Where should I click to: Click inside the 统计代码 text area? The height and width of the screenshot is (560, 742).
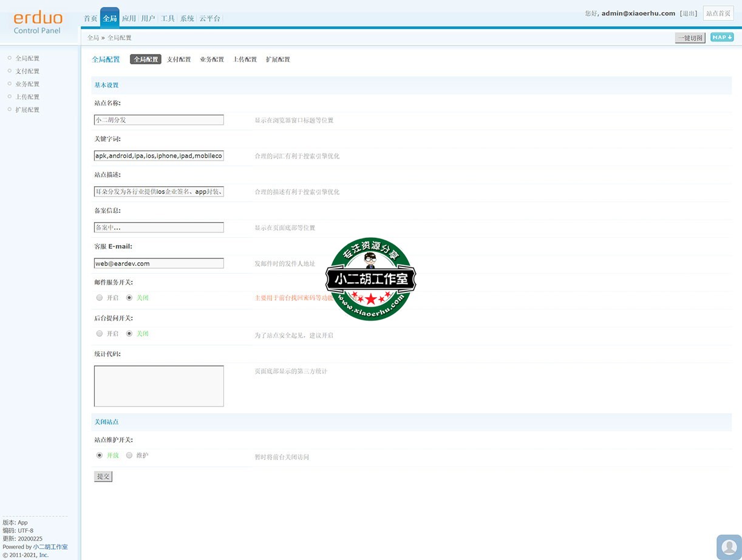pos(158,385)
